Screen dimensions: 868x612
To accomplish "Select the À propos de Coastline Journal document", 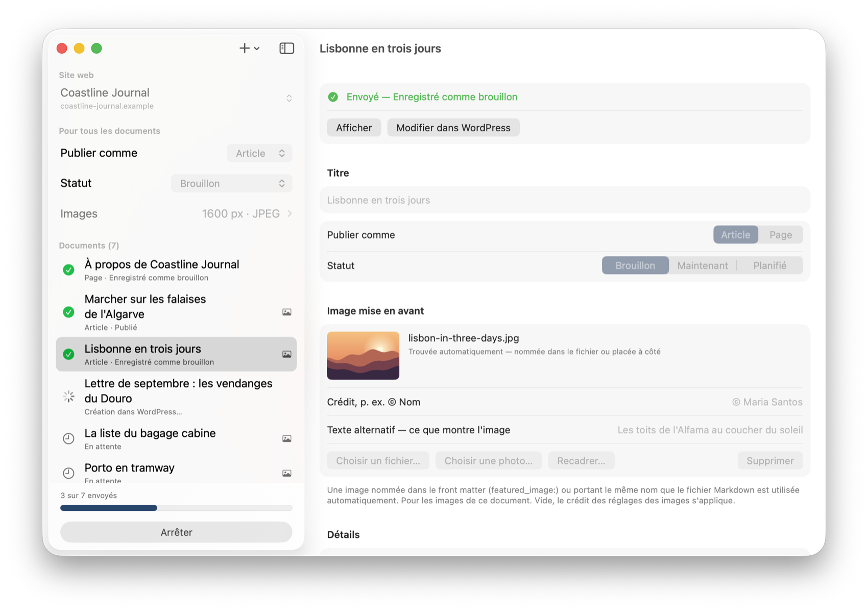I will click(x=176, y=270).
